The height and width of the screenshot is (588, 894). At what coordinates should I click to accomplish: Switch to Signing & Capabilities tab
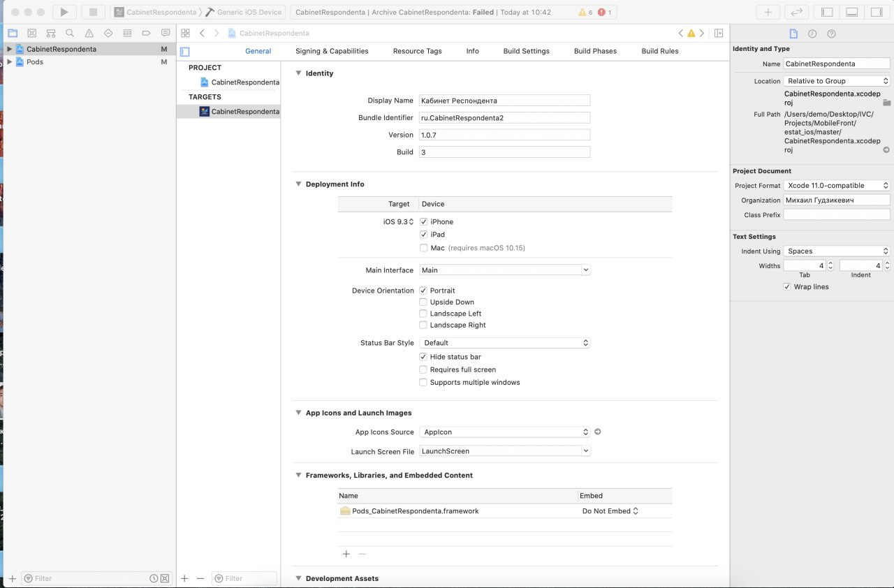click(332, 51)
